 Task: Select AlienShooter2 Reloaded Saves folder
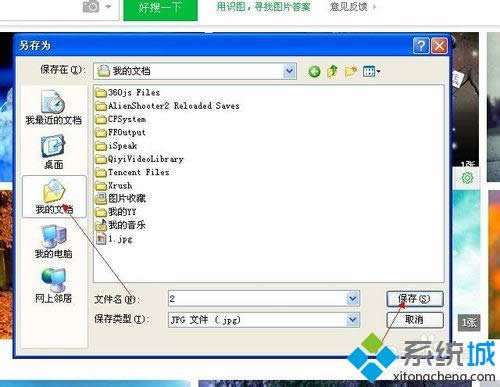[x=167, y=106]
